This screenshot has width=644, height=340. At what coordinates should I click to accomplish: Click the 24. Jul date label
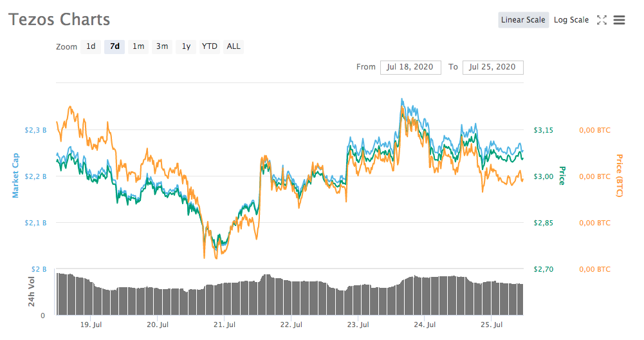point(425,325)
